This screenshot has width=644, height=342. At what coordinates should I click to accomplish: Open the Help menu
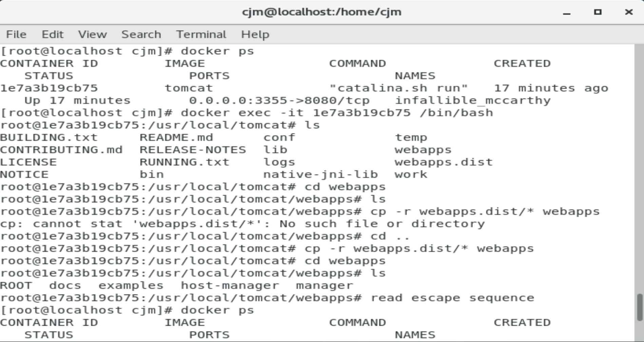point(255,34)
